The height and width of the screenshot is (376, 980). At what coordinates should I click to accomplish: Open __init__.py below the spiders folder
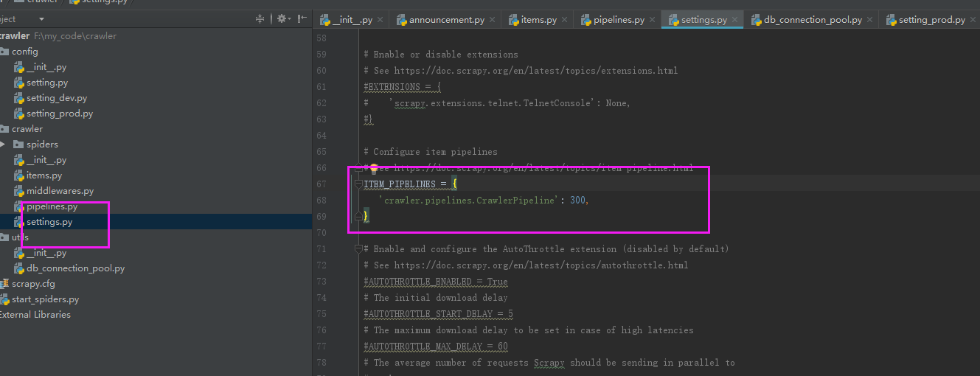point(46,160)
